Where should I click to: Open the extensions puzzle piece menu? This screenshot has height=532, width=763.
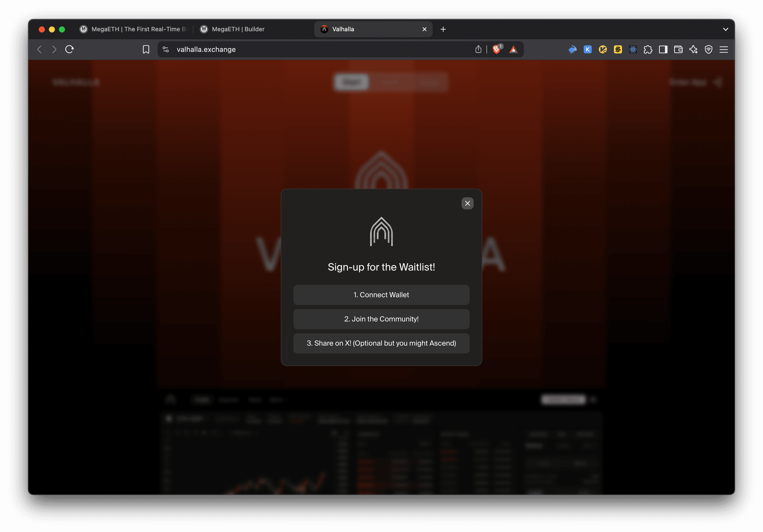pyautogui.click(x=648, y=50)
